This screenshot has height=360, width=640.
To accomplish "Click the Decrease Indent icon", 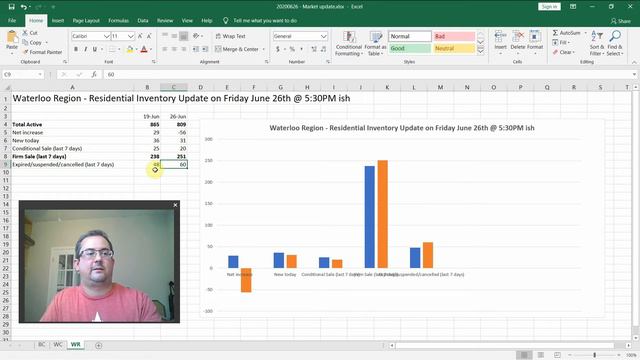I will (x=196, y=49).
